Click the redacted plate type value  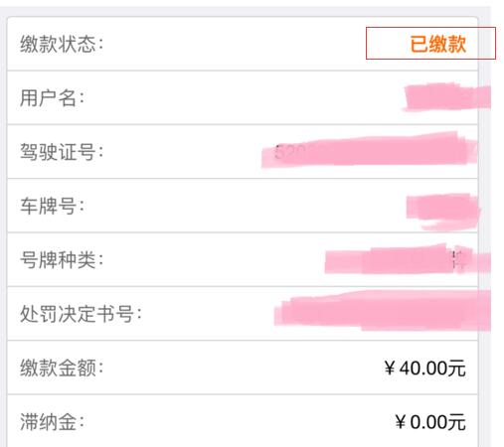coord(408,259)
